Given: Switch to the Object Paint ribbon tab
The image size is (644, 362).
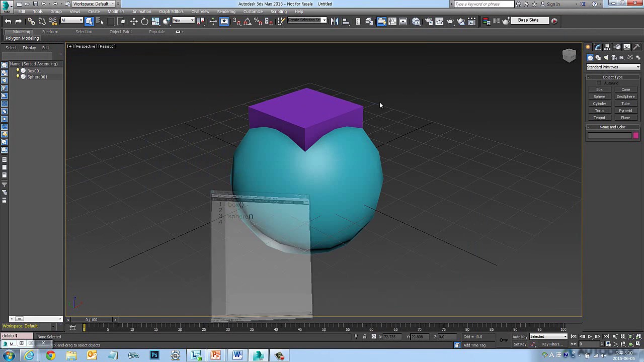Looking at the screenshot, I should (x=121, y=32).
